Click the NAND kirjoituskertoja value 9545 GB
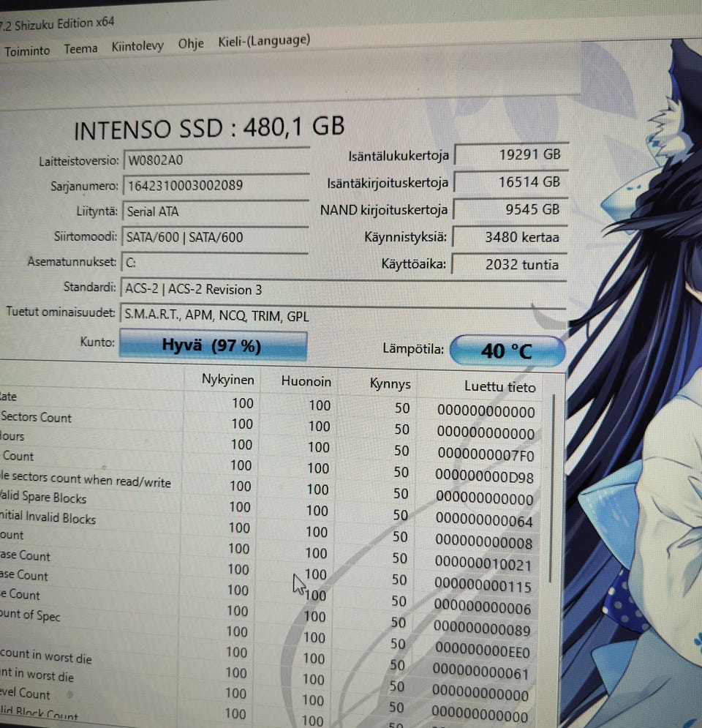 (x=510, y=209)
